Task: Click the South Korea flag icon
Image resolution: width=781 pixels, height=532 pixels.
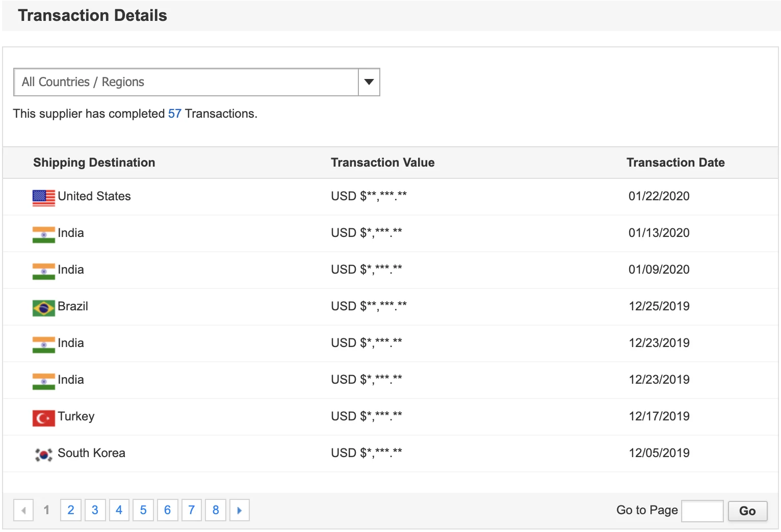Action: click(x=43, y=454)
